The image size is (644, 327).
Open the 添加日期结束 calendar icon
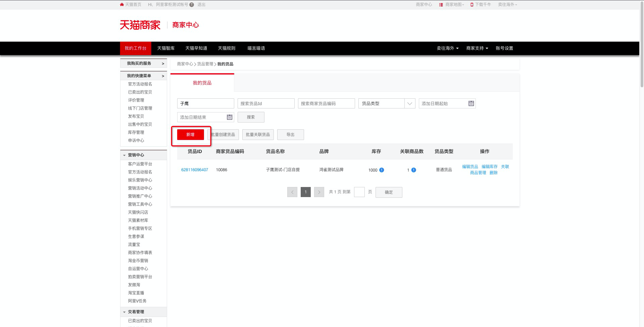click(x=230, y=117)
